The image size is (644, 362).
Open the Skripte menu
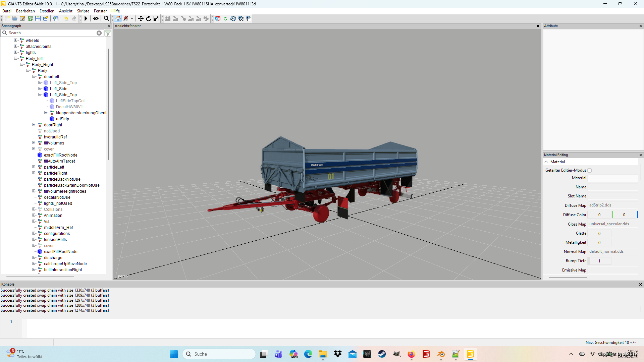(83, 11)
